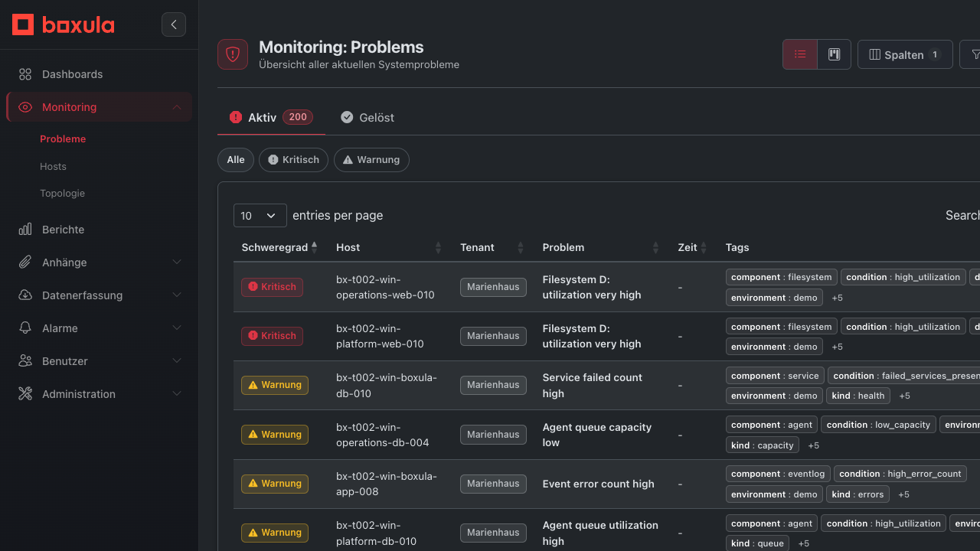The image size is (980, 551).
Task: Expand the Anhänge menu section
Action: pos(177,262)
